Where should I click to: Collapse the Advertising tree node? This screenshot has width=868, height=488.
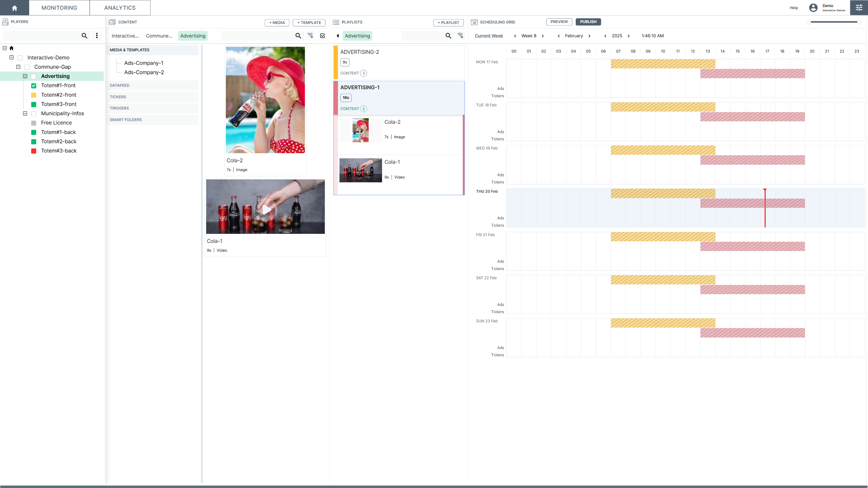point(25,76)
